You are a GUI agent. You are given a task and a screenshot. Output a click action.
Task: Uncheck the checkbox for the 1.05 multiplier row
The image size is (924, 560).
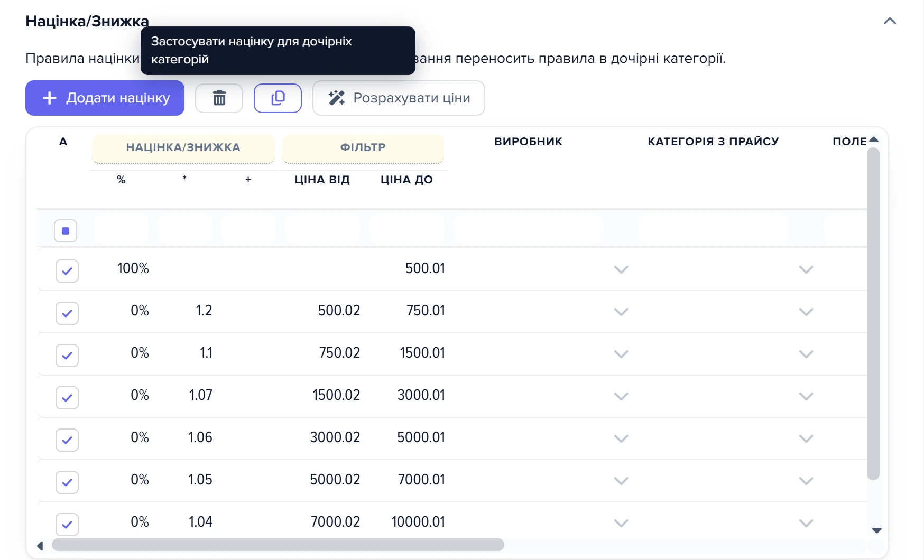tap(67, 482)
